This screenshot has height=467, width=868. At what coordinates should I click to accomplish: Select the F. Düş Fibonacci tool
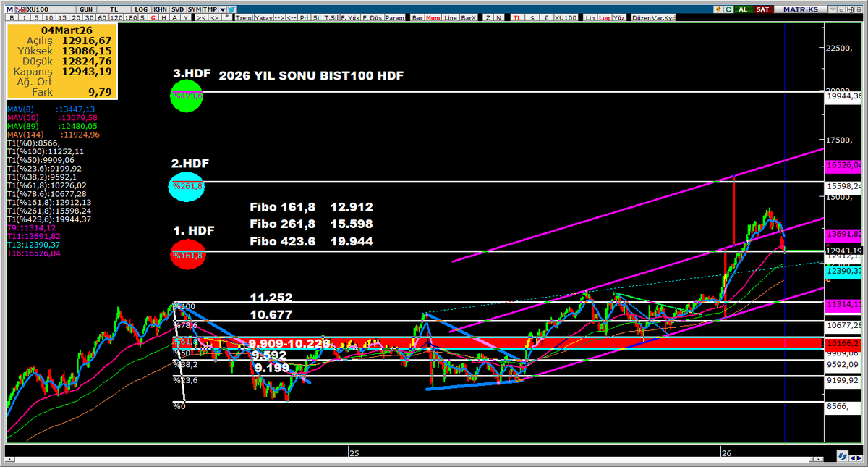pyautogui.click(x=372, y=17)
